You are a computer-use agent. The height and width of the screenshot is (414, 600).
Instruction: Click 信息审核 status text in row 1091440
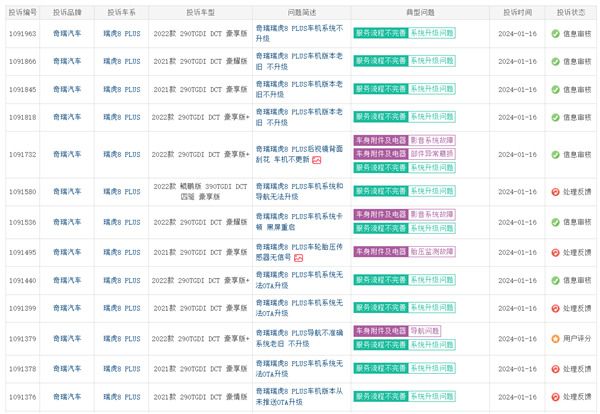pos(577,280)
